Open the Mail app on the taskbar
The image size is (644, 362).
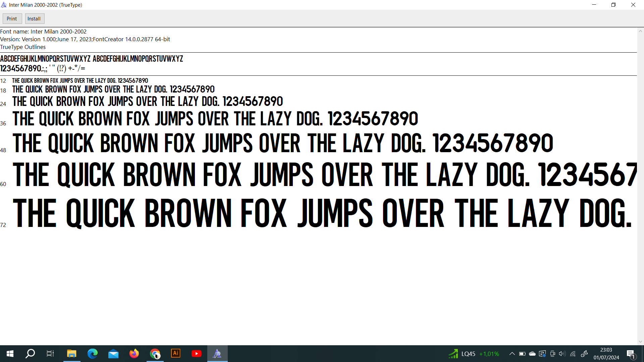coord(113,354)
